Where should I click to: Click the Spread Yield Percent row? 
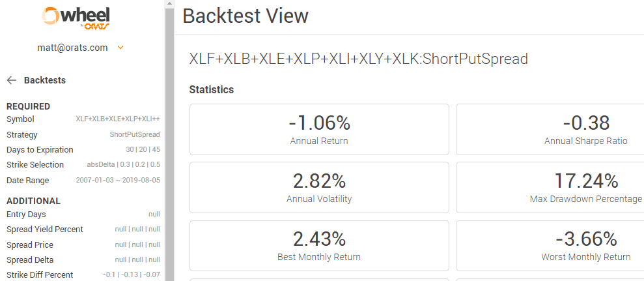(83, 229)
